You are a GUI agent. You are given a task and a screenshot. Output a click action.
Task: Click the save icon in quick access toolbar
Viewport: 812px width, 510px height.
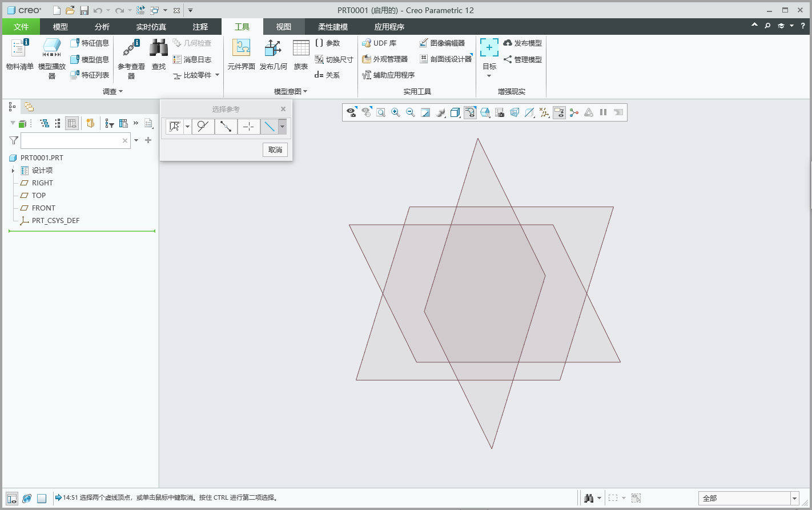coord(84,10)
